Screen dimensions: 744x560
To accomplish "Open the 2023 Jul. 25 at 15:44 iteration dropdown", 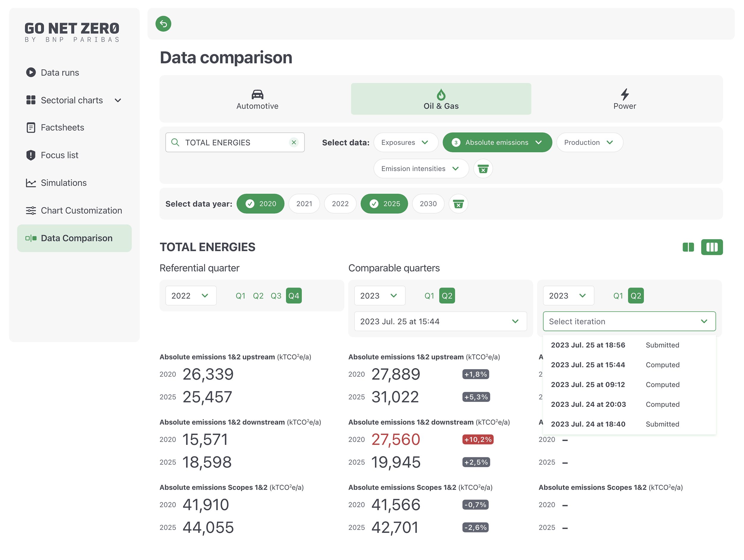I will [x=440, y=321].
